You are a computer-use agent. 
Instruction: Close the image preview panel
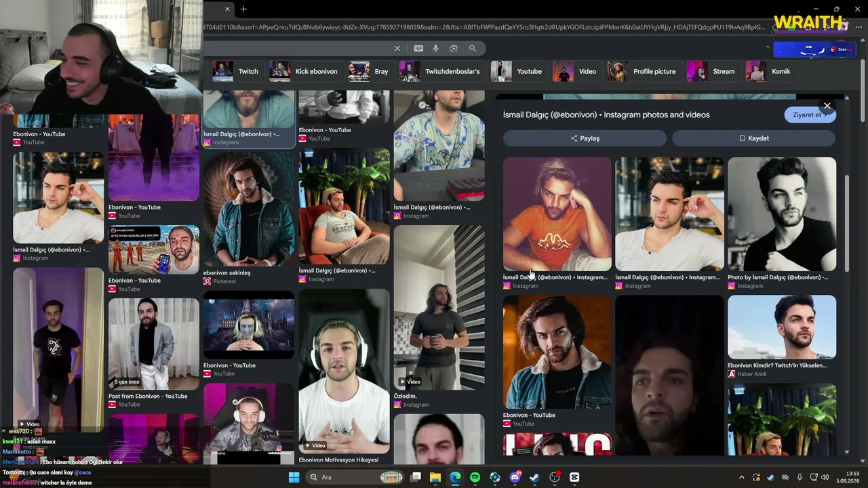click(x=827, y=106)
